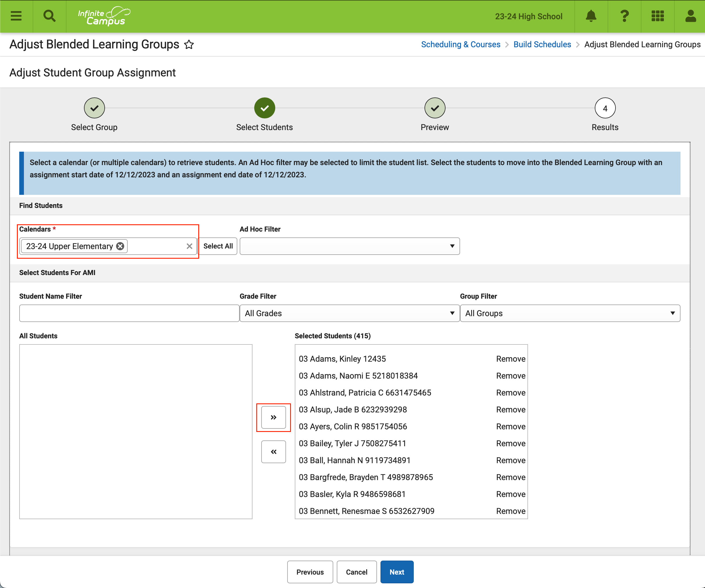Viewport: 705px width, 588px height.
Task: Click the Select All calendars button
Action: [x=218, y=246]
